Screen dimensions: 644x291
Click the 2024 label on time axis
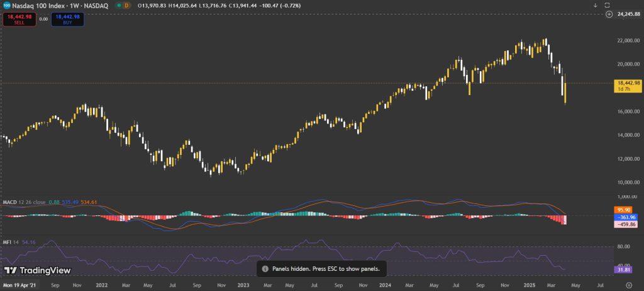pos(384,285)
